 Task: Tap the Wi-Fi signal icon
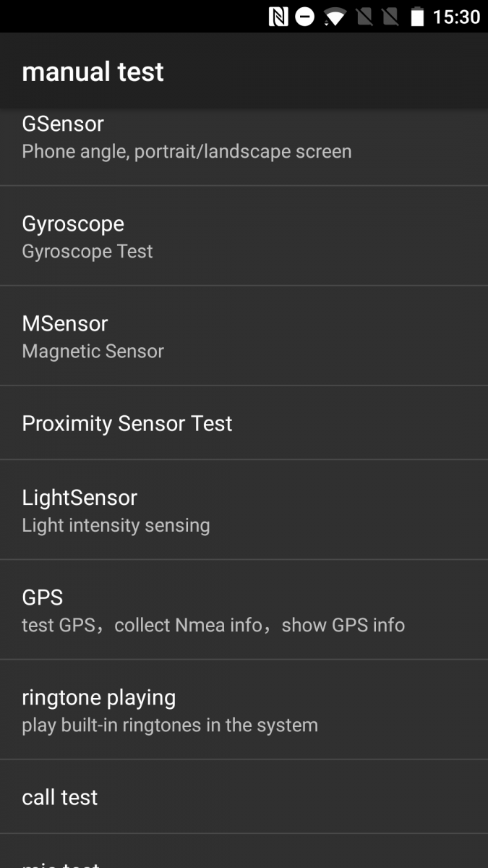(335, 17)
